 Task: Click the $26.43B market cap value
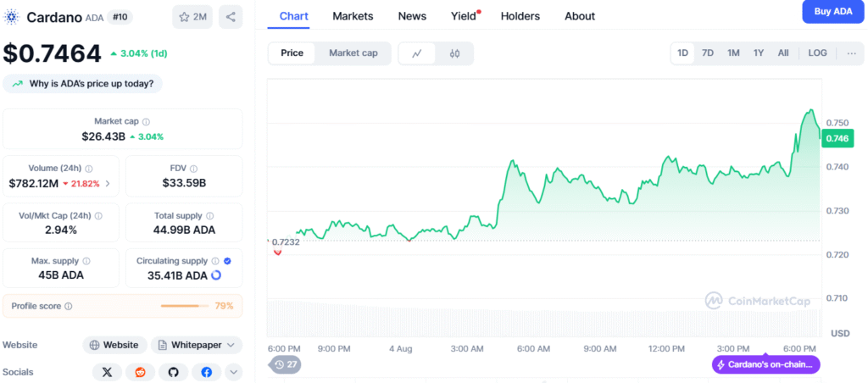point(103,136)
